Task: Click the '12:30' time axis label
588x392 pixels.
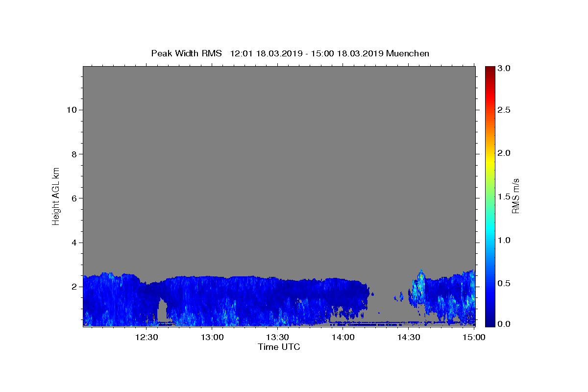Action: tap(147, 337)
